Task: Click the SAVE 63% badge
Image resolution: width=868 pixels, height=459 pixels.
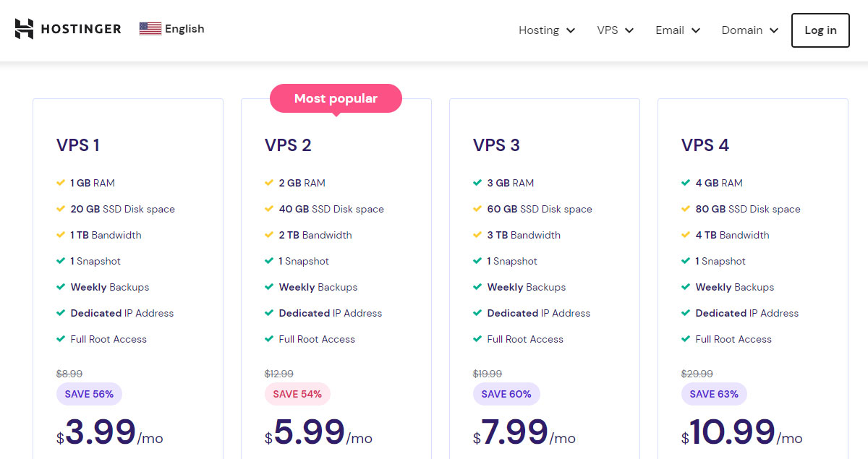Action: 714,394
